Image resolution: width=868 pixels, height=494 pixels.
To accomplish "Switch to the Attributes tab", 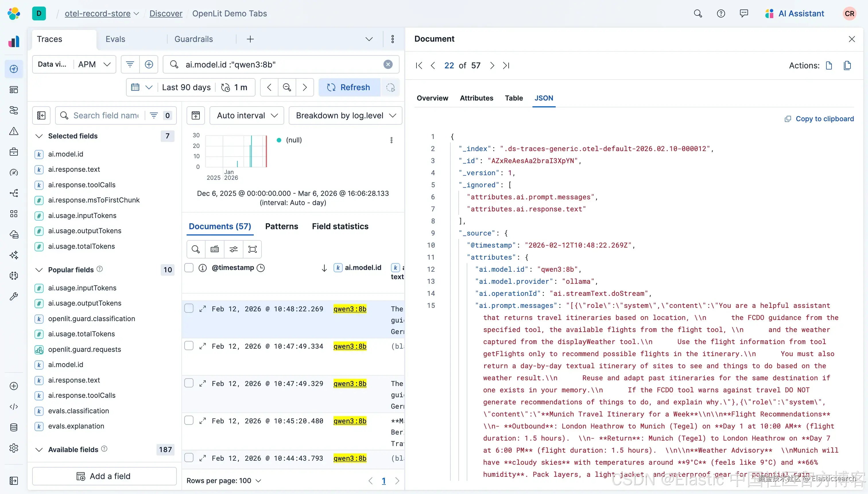I will coord(476,98).
